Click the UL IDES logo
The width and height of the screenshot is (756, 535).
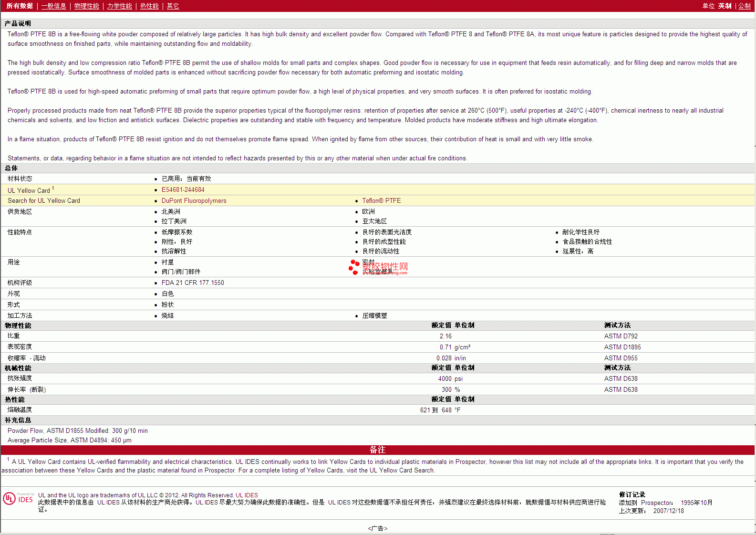pos(18,499)
